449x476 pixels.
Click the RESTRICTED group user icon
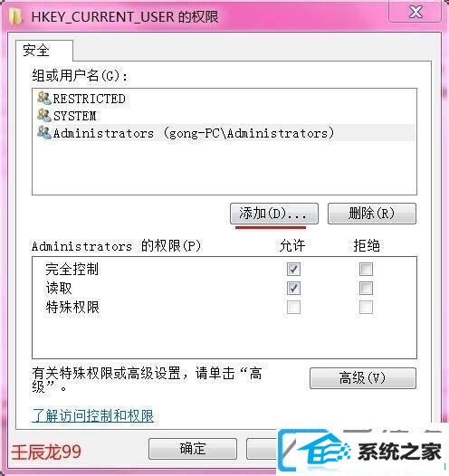(44, 99)
